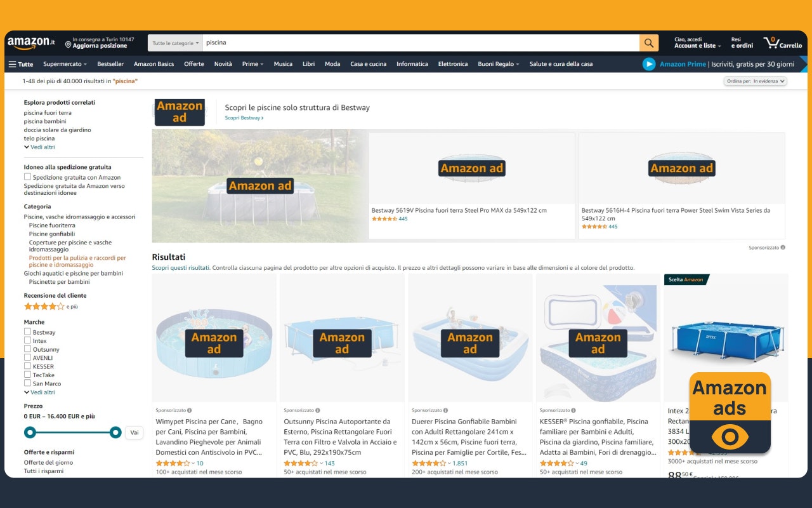Click the 445 reviews count of Bestway 5619V
The image size is (812, 508).
(403, 219)
